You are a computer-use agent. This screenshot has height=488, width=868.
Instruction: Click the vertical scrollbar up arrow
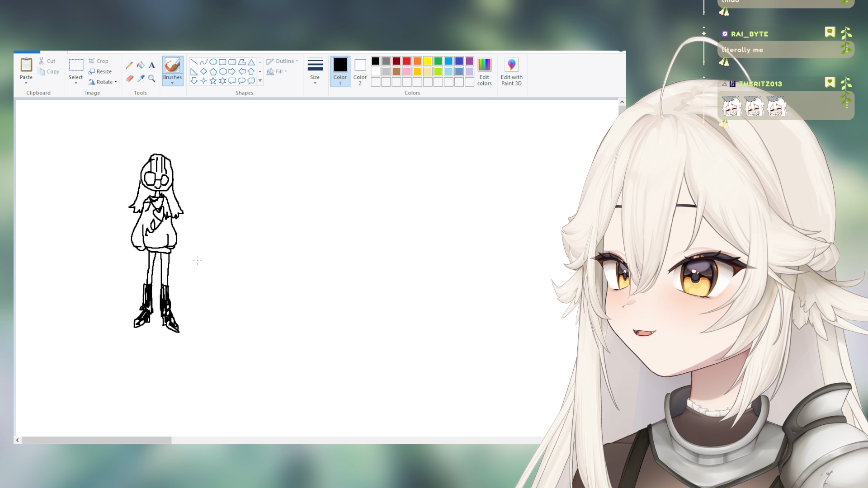pos(622,102)
